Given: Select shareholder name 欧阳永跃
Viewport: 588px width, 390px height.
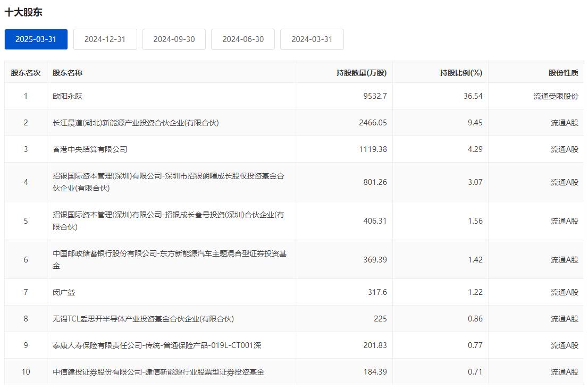Looking at the screenshot, I should (68, 96).
